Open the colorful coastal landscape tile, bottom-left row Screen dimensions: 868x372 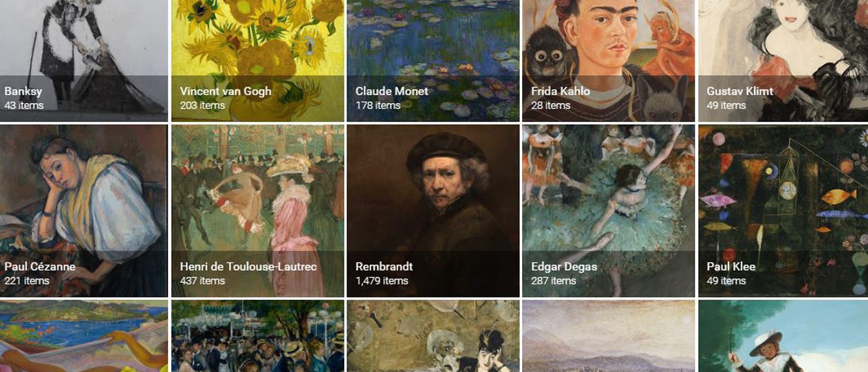coord(84,336)
